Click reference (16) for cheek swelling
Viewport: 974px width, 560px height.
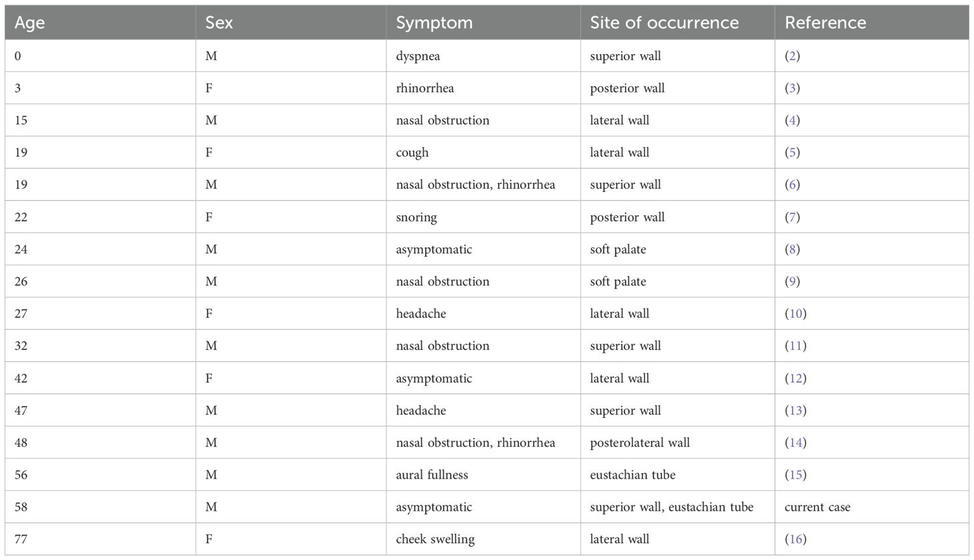tap(795, 539)
